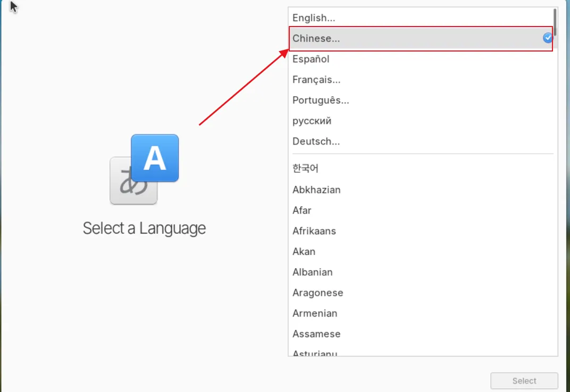Screen dimensions: 570x392
Task: Click the blue checkmark next to Chinese
Action: [x=547, y=38]
